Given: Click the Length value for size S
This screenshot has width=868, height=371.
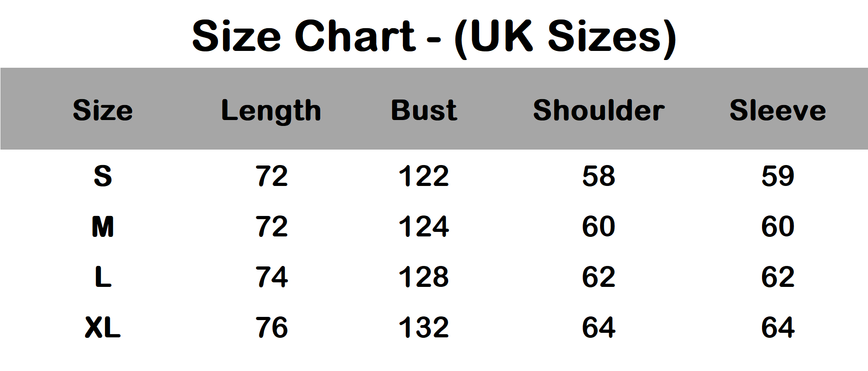Looking at the screenshot, I should [x=272, y=176].
